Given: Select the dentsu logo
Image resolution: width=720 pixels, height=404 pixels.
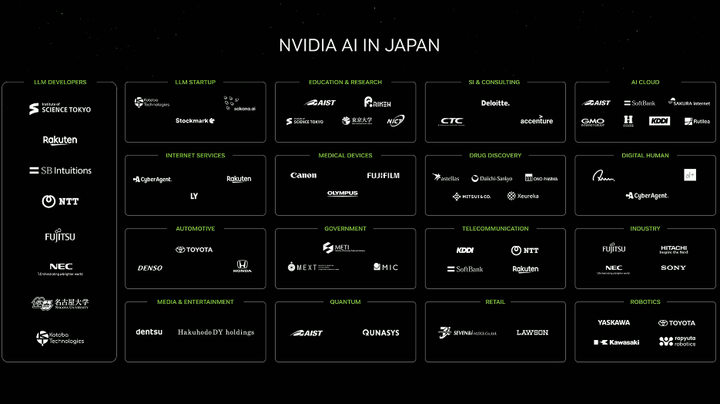Looking at the screenshot, I should click(149, 332).
